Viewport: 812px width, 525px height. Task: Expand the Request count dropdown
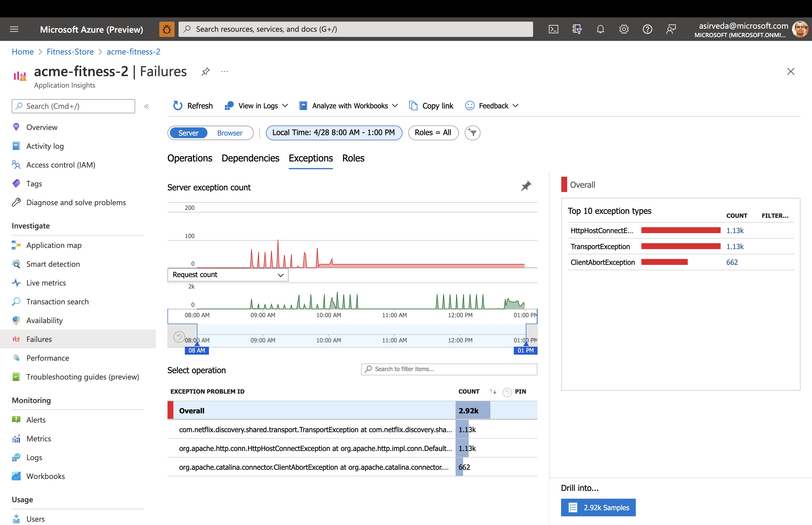click(228, 275)
